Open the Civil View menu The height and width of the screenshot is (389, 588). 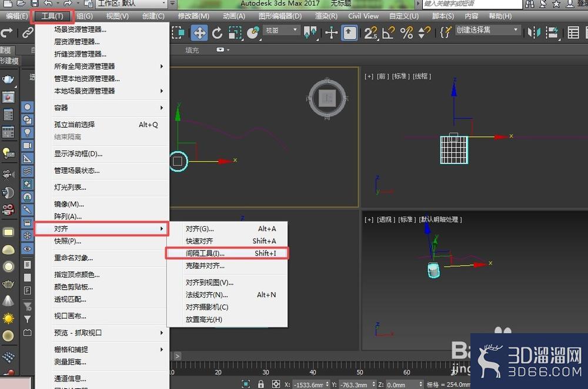coord(363,16)
